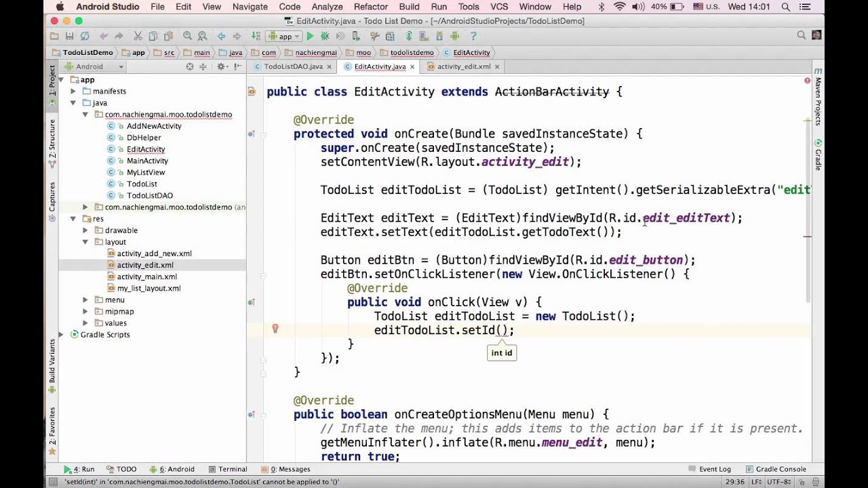Viewport: 868px width, 488px height.
Task: Collapse the layout folder
Action: 85,242
